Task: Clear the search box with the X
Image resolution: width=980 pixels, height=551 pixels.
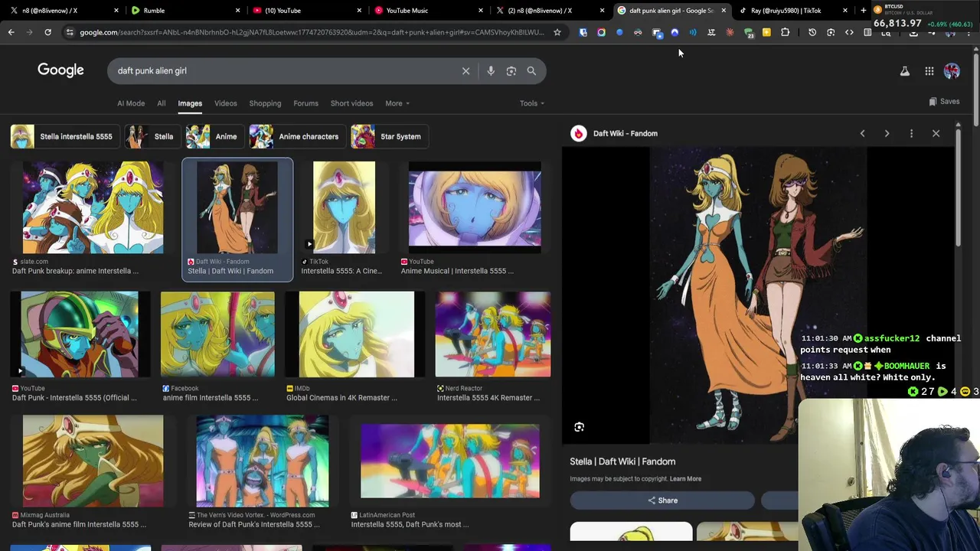Action: 465,70
